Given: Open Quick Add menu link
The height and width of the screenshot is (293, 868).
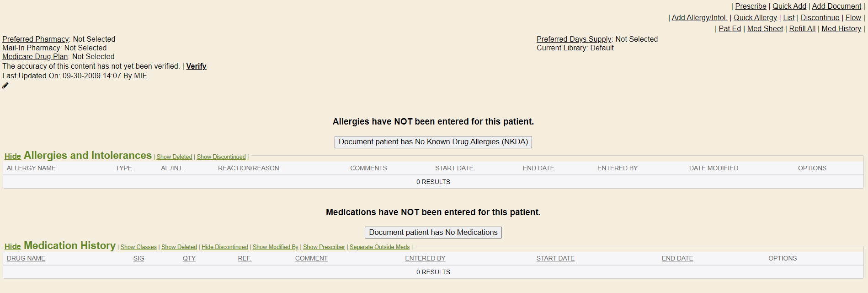Looking at the screenshot, I should pyautogui.click(x=789, y=6).
